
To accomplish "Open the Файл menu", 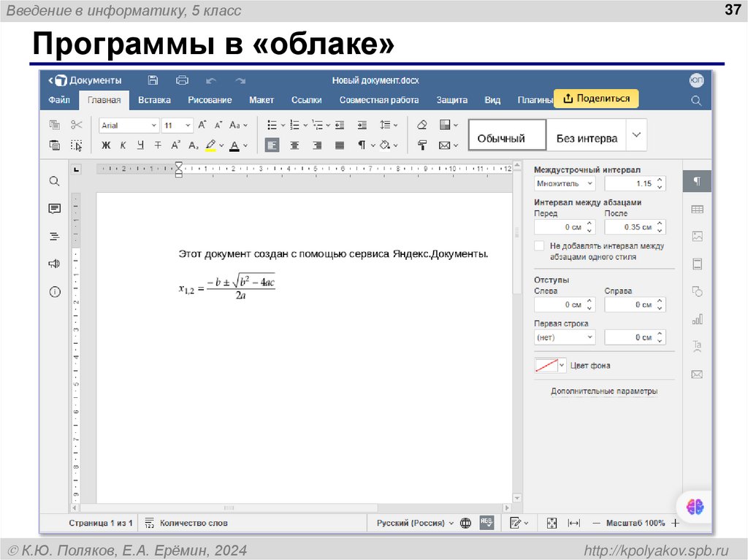I will coord(59,100).
